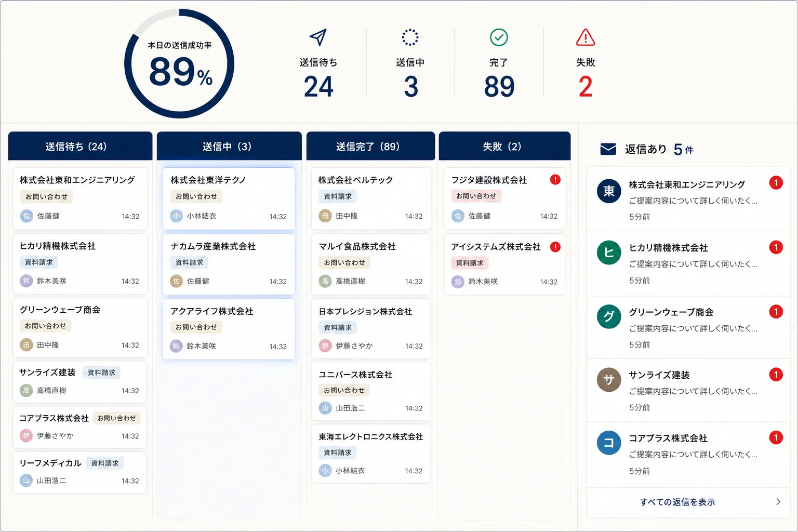The height and width of the screenshot is (532, 798).
Task: Select the 失敗 (2) column header
Action: click(504, 146)
